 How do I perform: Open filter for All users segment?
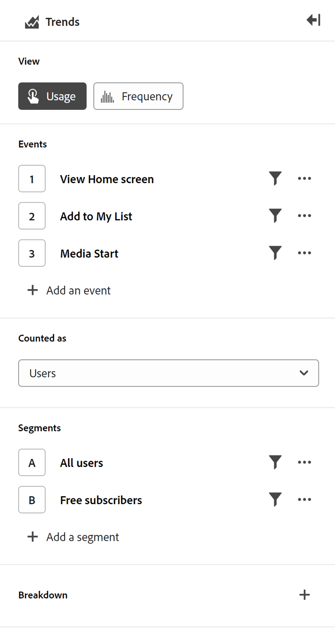point(275,462)
